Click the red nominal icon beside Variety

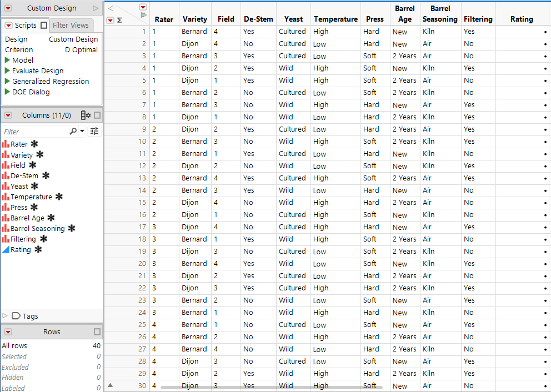tap(4, 154)
